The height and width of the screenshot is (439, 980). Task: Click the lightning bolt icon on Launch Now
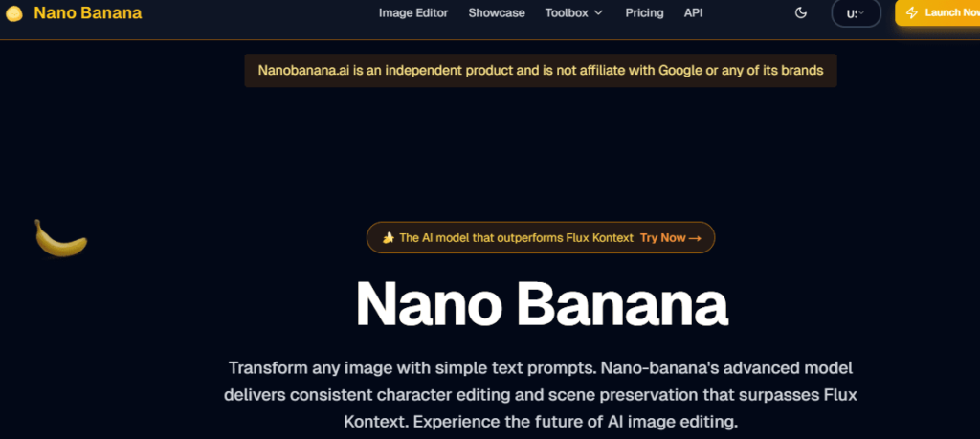(911, 13)
